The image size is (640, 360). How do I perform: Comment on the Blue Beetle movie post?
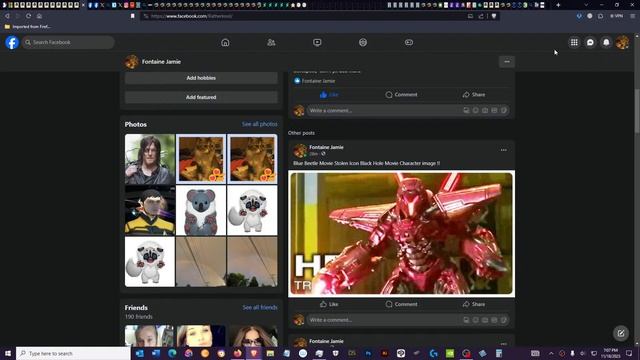coord(401,304)
